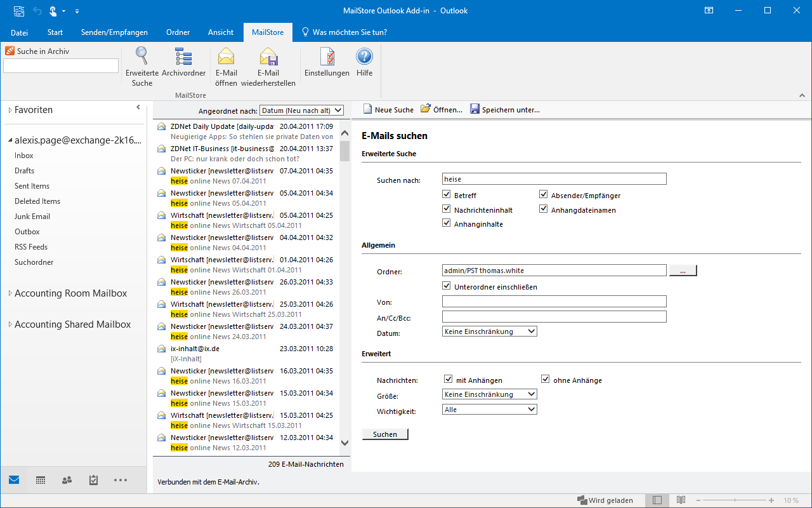Screen dimensions: 812x508
Task: Switch to the calendar icon in the navigation bar
Action: pyautogui.click(x=41, y=481)
